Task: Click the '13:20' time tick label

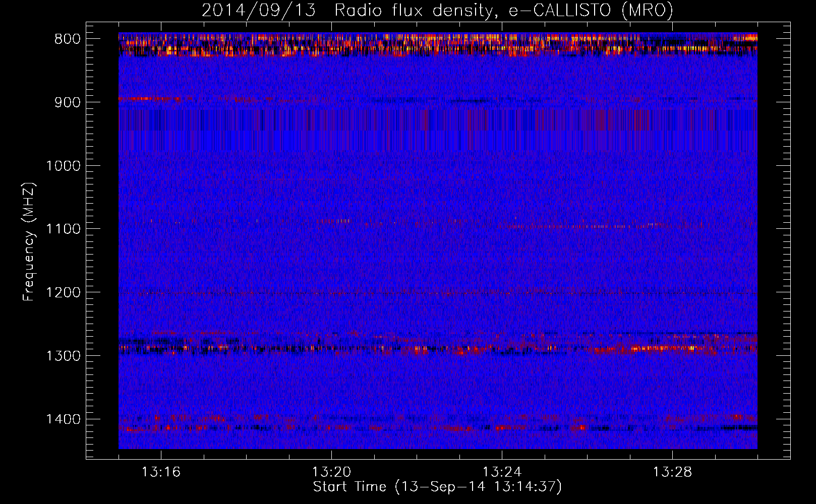Action: (331, 472)
